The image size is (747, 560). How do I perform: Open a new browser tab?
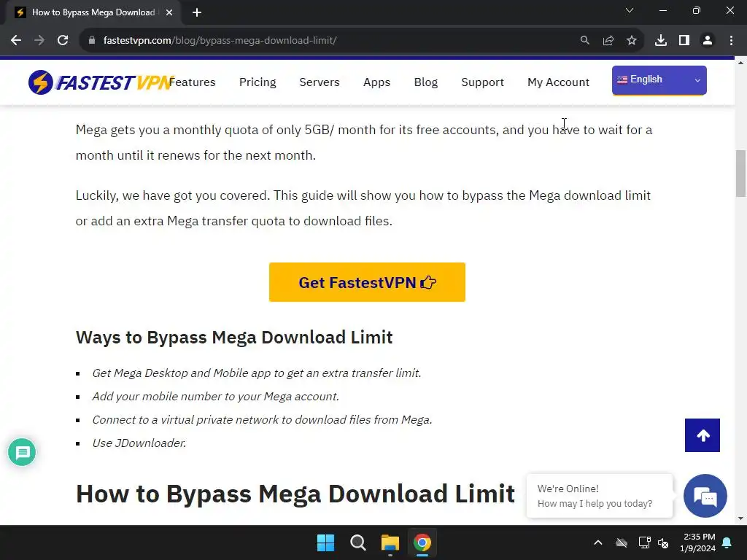[197, 12]
